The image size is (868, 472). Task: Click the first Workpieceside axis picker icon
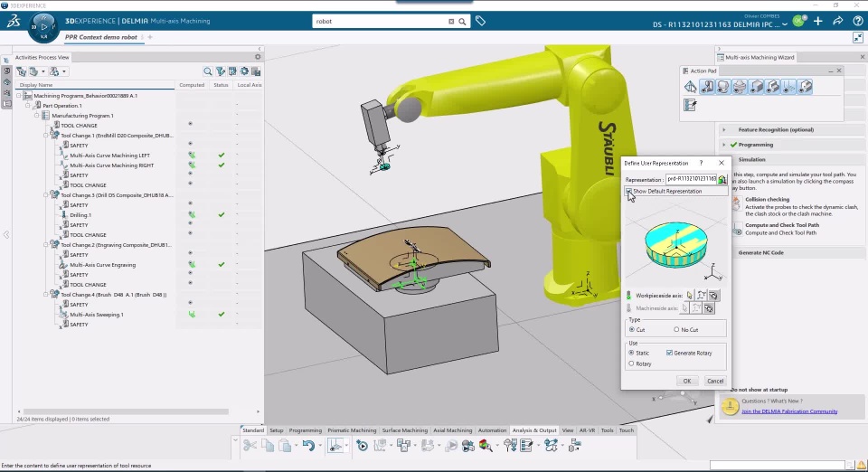690,296
